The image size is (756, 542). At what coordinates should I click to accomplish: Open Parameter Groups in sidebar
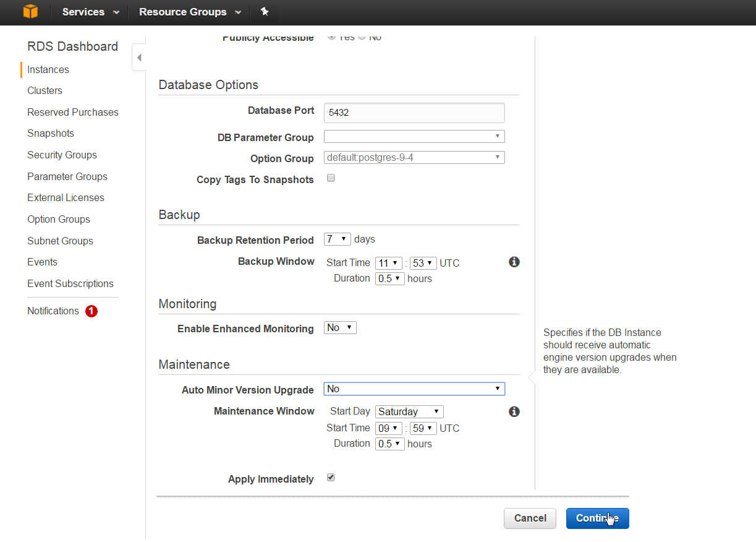[x=67, y=176]
